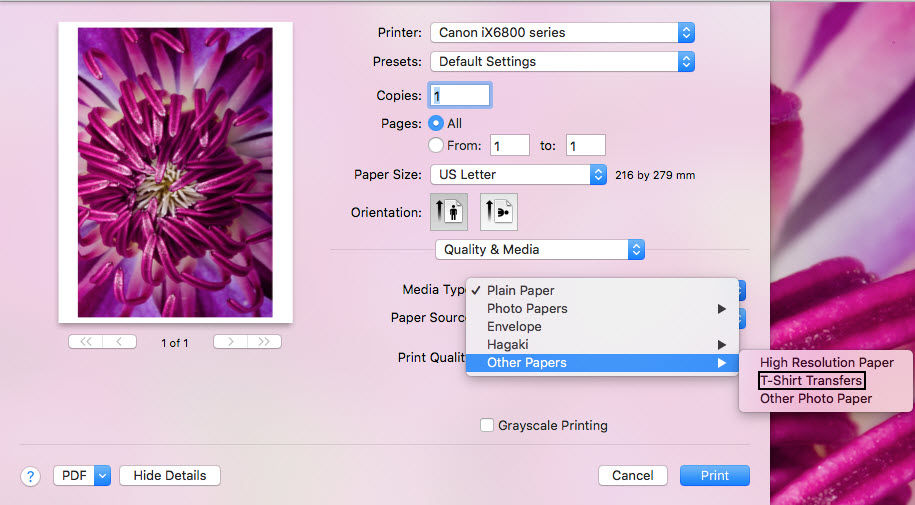Click the Copies input field

click(x=460, y=95)
